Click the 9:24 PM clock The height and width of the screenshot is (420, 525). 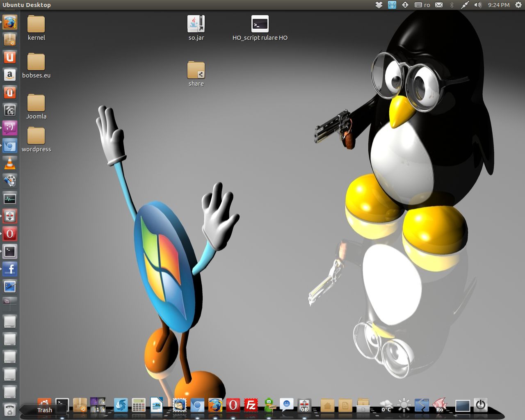499,5
